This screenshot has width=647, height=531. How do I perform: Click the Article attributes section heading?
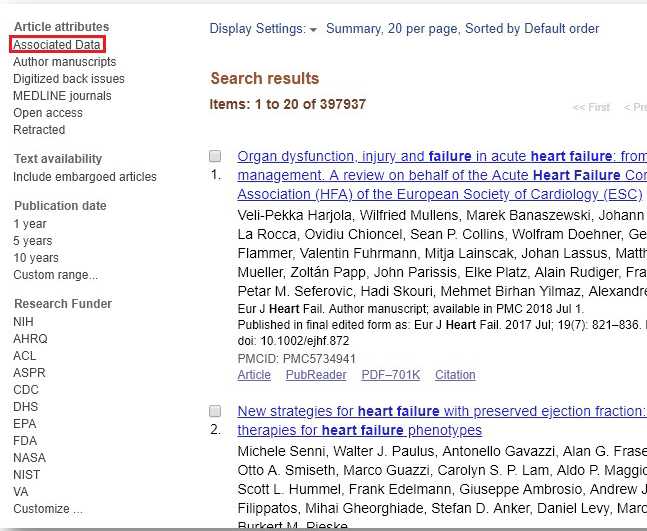[62, 27]
